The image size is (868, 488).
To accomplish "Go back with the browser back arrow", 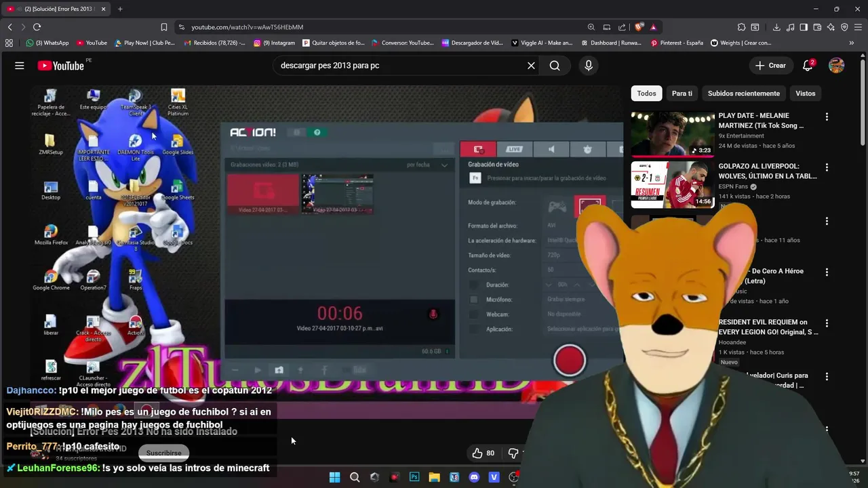I will pos(9,27).
